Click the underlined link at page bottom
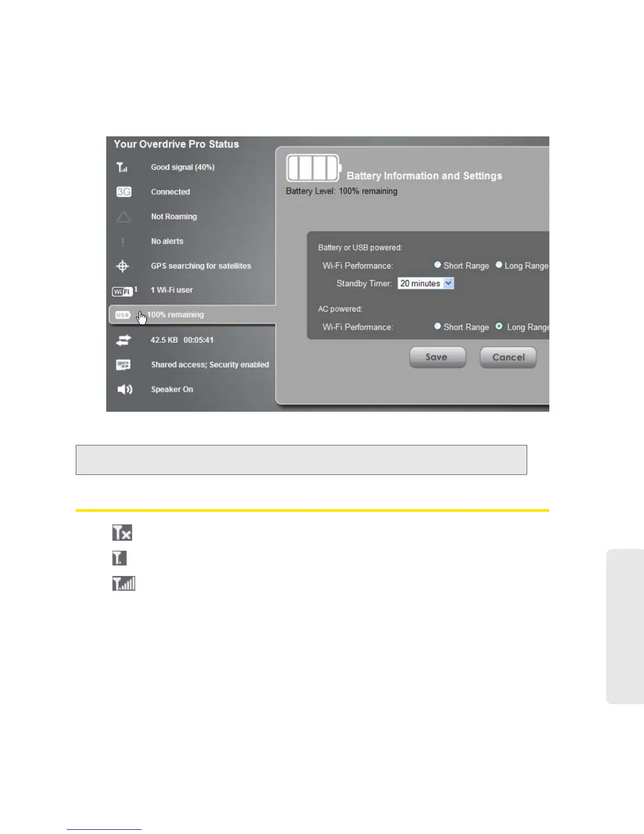Image resolution: width=644 pixels, height=834 pixels. point(104,829)
